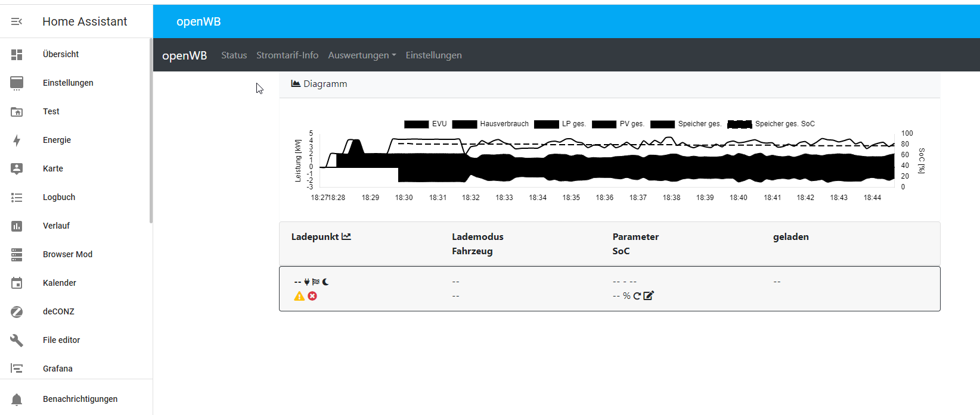Click the sidebar vertical scrollbar
The height and width of the screenshot is (415, 980).
tap(151, 131)
